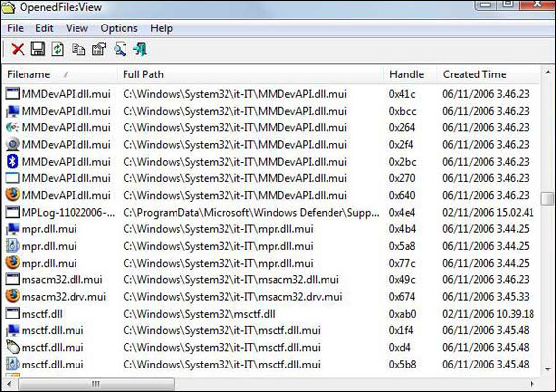Click created time 02/11/2006 15.02.41

(x=488, y=213)
